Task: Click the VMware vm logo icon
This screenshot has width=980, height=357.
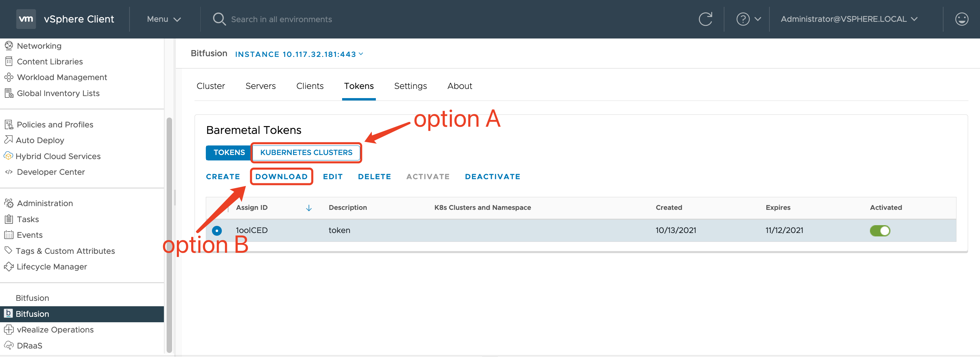Action: click(x=26, y=19)
